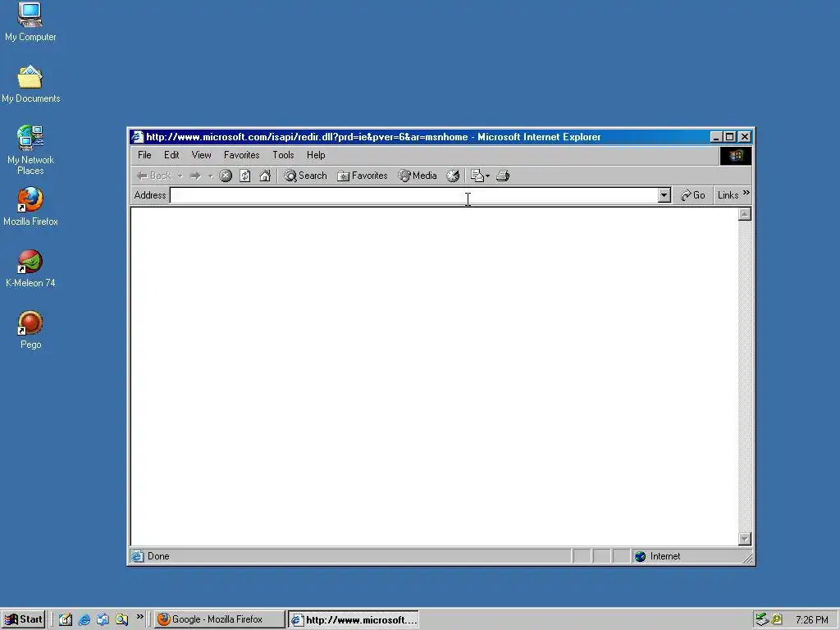Click the Internet zone globe in status bar

(x=640, y=557)
